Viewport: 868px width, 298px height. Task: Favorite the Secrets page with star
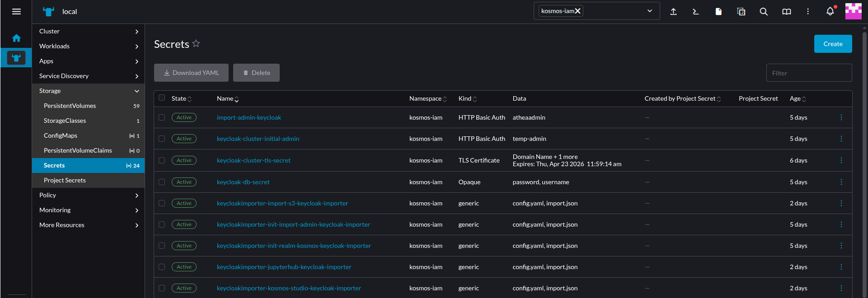pyautogui.click(x=196, y=44)
